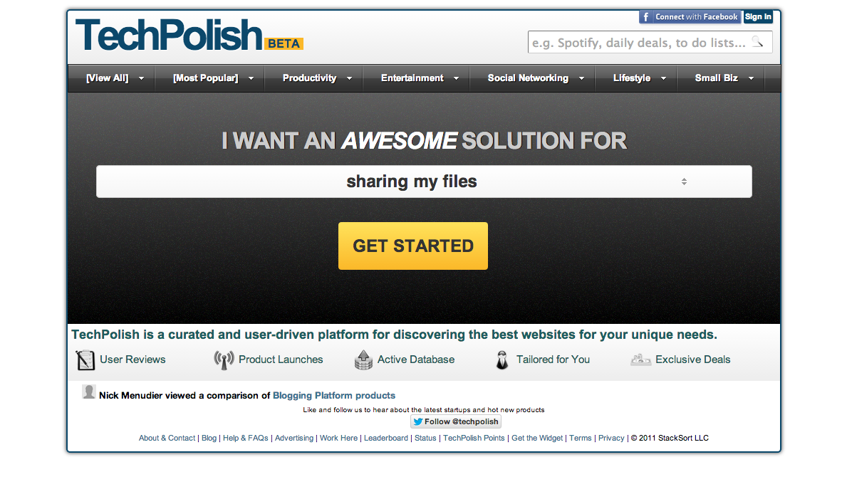Click the select box up-down stepper arrows
Image resolution: width=847 pixels, height=504 pixels.
tap(684, 182)
